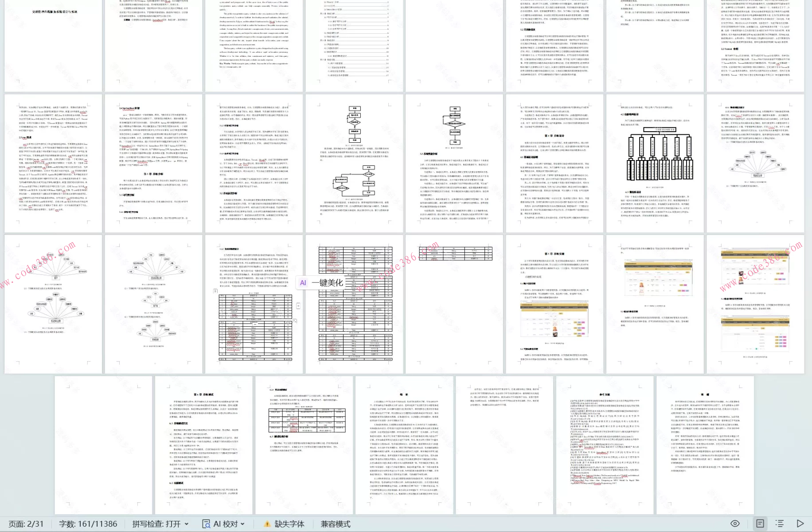Screen dimensions: 812x532
Task: Click the add-column plus icon beside table
Action: [x=298, y=306]
